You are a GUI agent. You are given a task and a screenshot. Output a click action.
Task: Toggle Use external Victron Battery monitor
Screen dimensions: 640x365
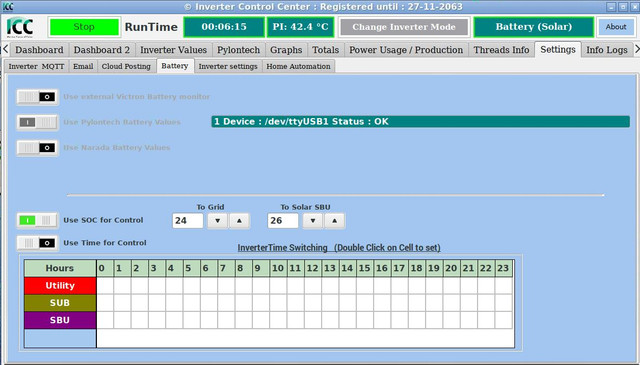point(37,97)
